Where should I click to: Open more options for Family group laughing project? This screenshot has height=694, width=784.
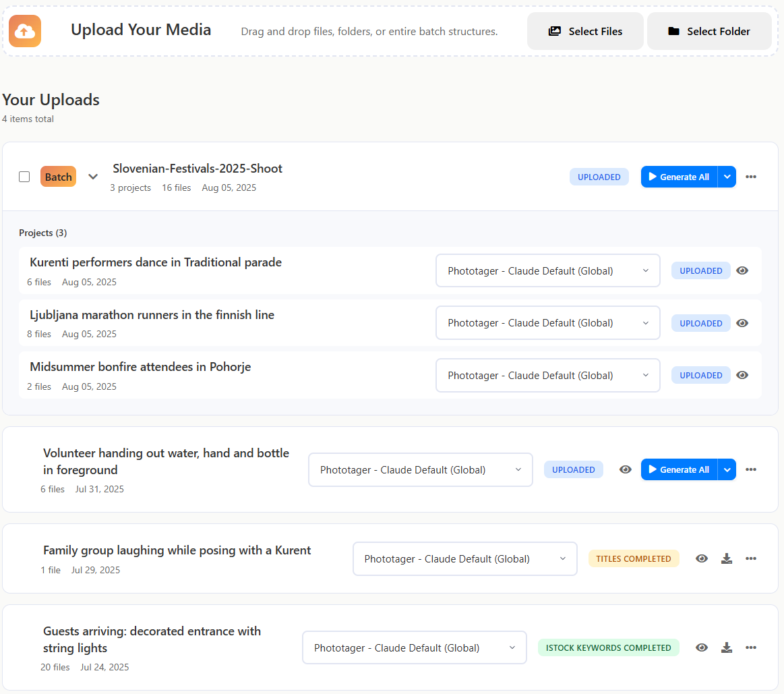[x=750, y=558]
